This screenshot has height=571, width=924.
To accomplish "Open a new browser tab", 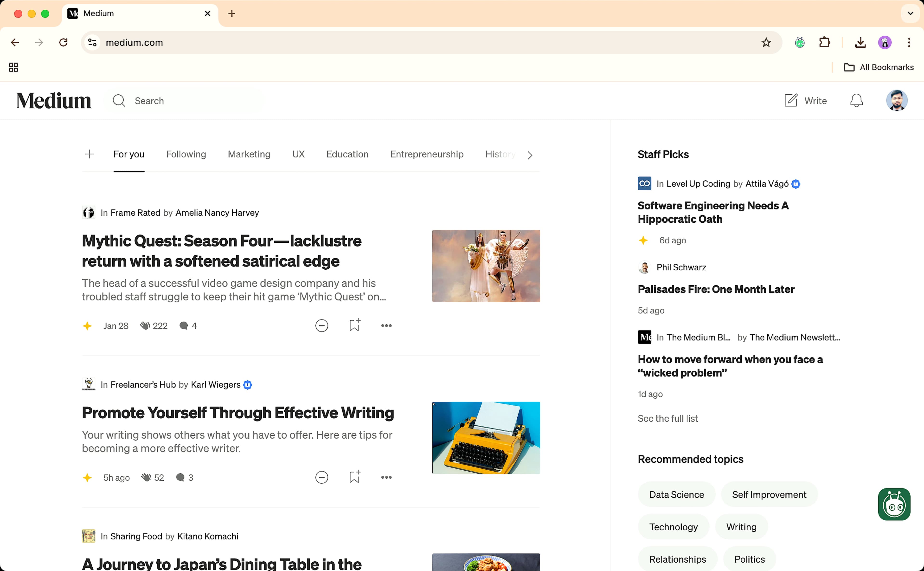I will pos(232,13).
